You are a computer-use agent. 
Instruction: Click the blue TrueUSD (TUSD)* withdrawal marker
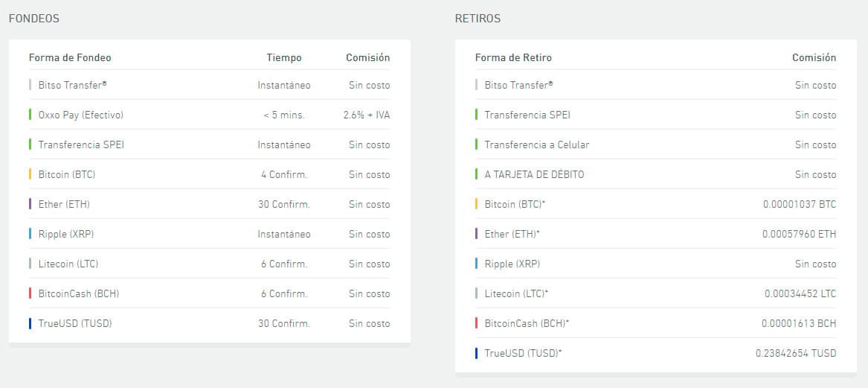(477, 353)
